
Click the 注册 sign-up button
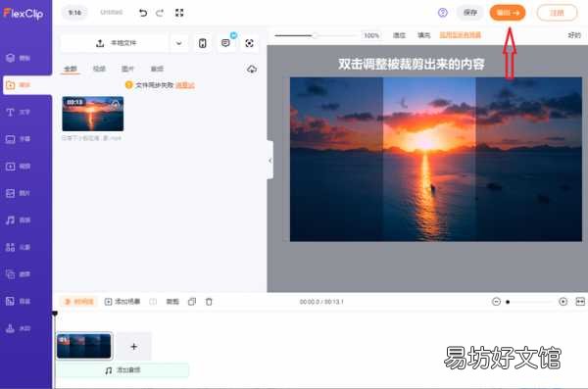(557, 13)
